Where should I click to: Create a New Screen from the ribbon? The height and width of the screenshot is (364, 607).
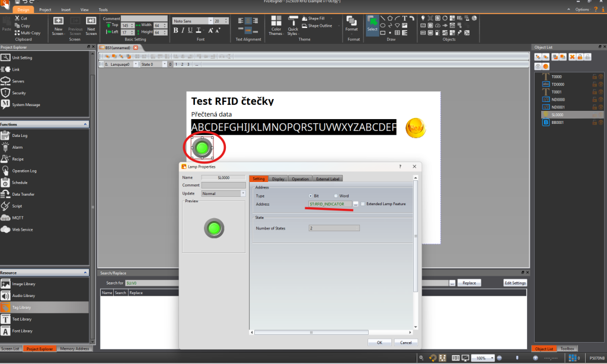(x=58, y=24)
